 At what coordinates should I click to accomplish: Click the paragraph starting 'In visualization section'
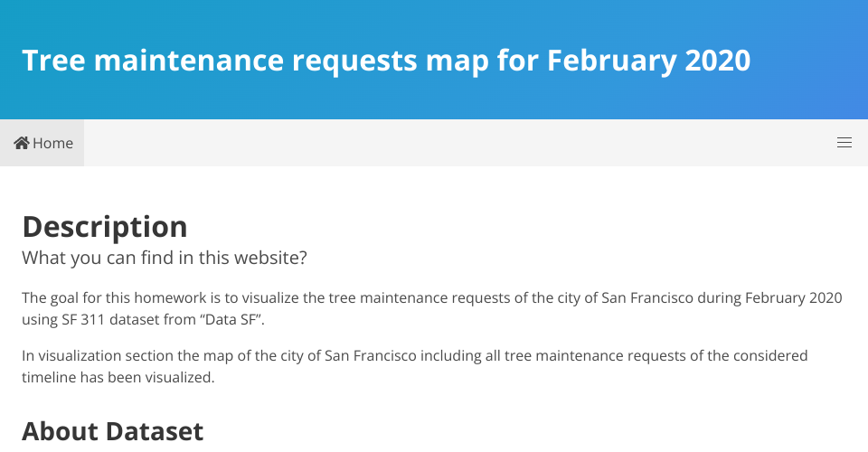[415, 366]
